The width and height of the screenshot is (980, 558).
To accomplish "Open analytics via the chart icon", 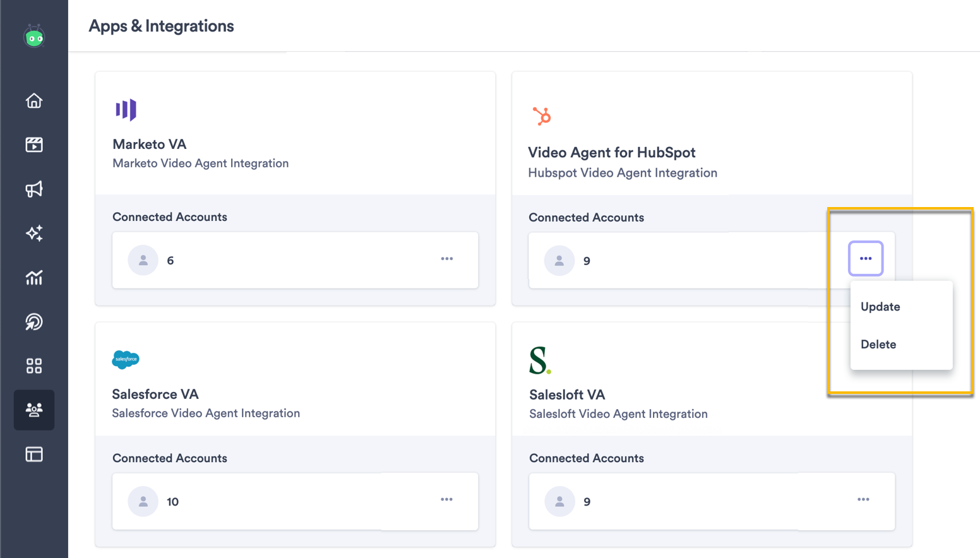I will coord(34,277).
